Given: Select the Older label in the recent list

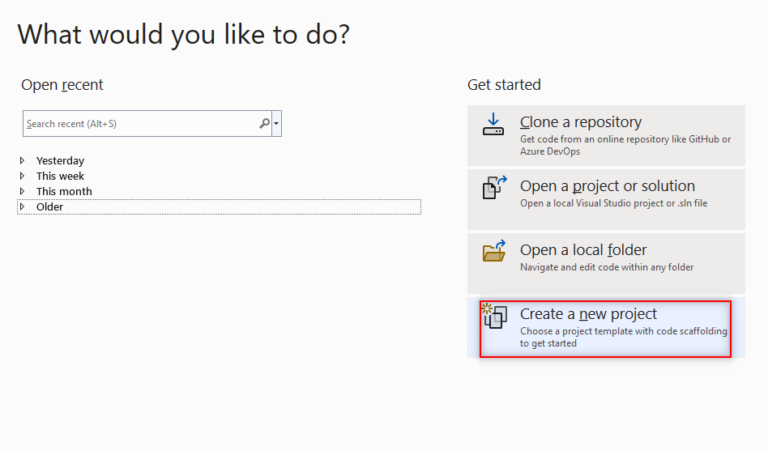Looking at the screenshot, I should [50, 207].
